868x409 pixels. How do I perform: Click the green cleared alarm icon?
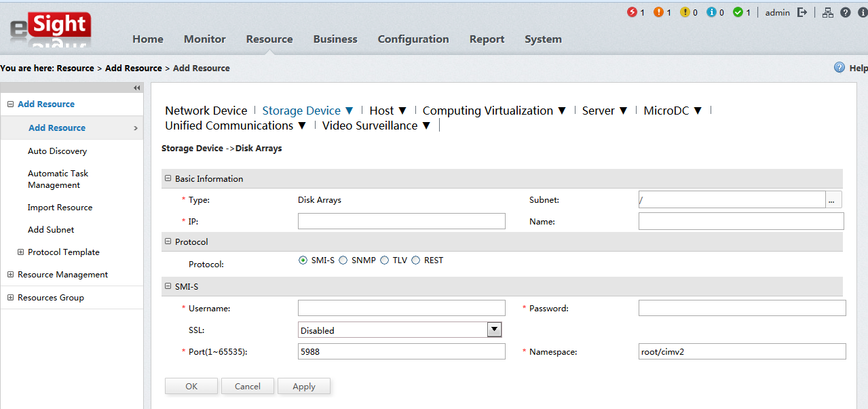(738, 12)
